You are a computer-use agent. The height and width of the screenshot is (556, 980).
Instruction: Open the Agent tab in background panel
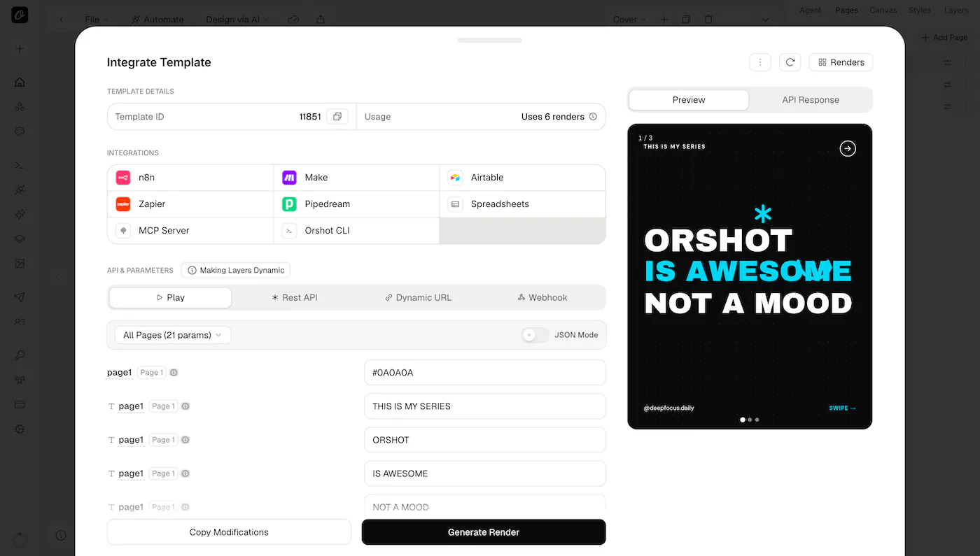coord(811,10)
